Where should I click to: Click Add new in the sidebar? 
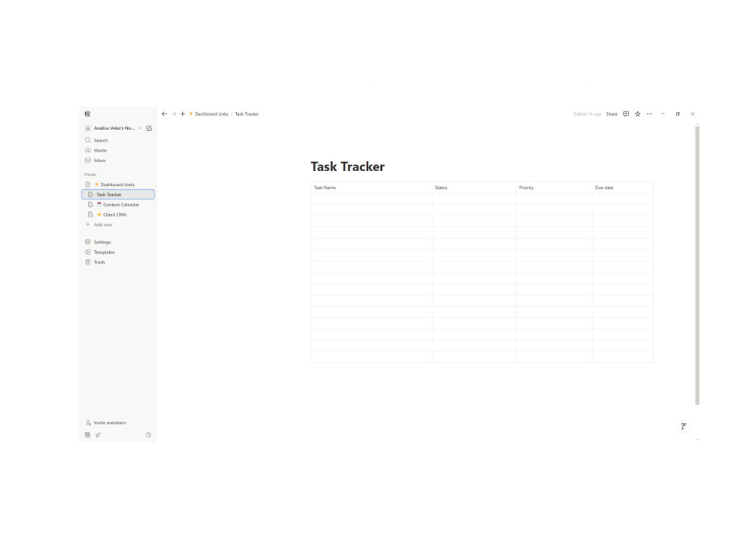[118, 225]
